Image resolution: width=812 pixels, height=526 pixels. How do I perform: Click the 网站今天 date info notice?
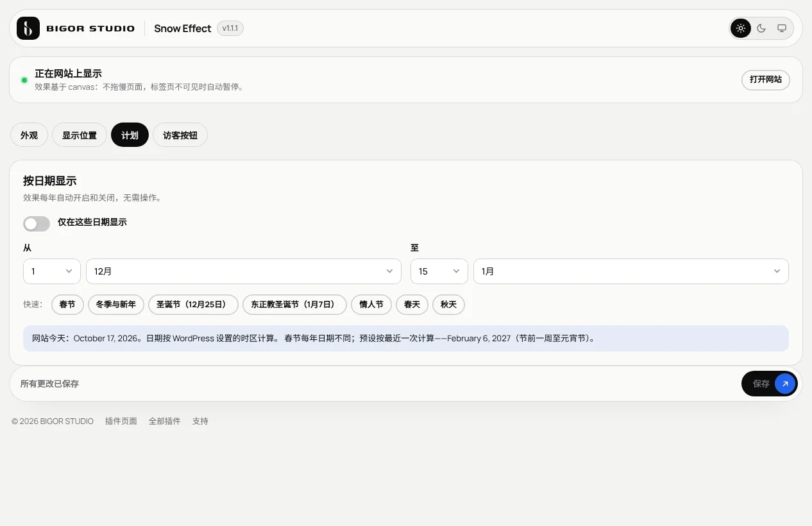(406, 338)
